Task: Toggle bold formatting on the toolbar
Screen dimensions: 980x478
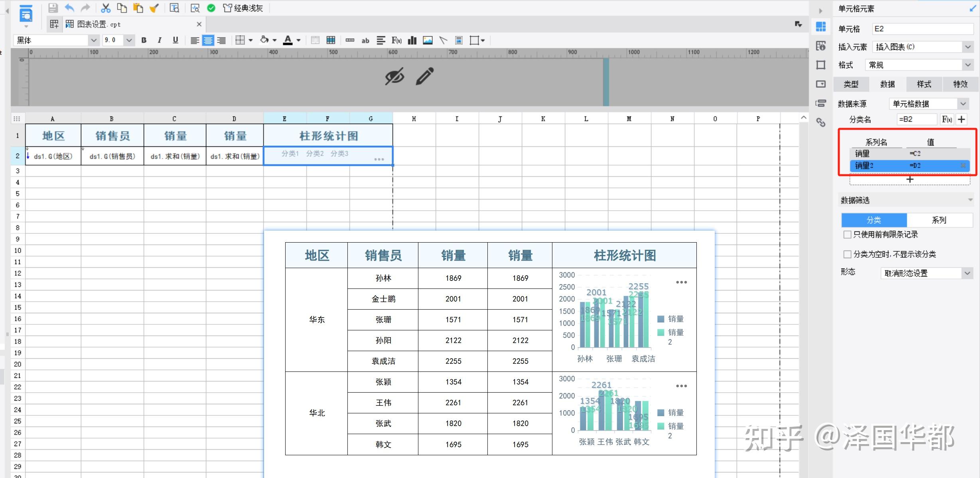Action: pos(144,40)
